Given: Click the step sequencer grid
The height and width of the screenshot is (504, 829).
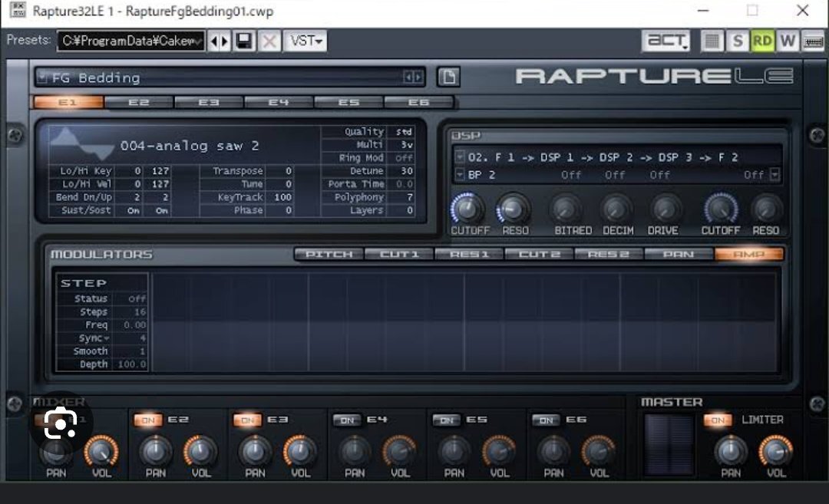Looking at the screenshot, I should 464,322.
